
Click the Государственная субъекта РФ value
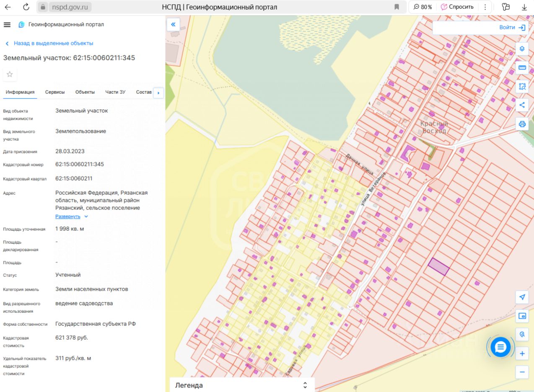click(96, 324)
